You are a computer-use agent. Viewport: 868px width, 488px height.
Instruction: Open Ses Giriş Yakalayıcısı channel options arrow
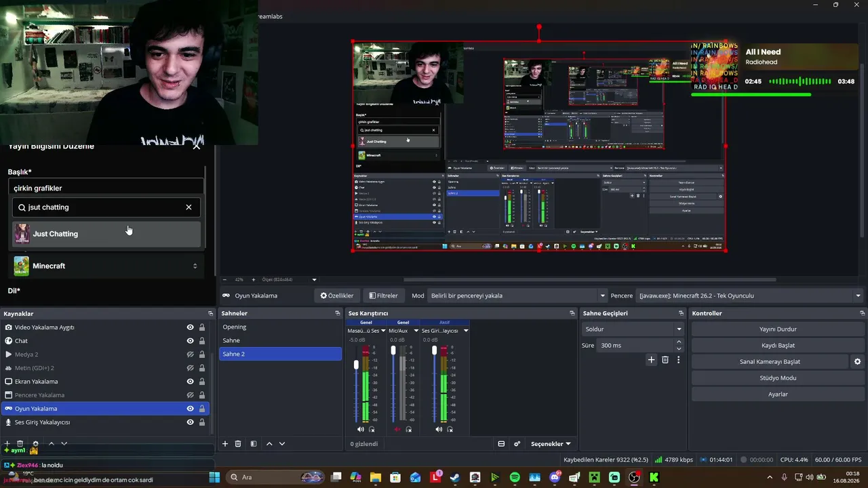[x=466, y=331]
